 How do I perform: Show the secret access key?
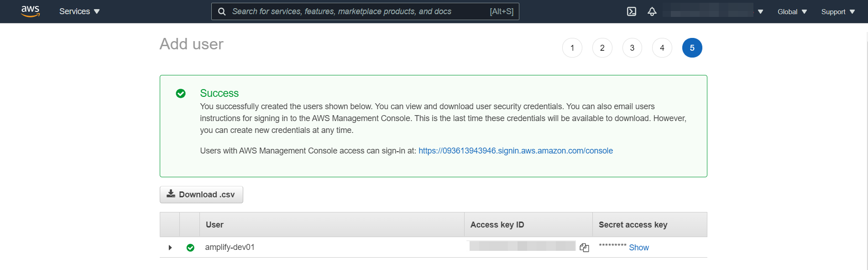[x=638, y=247]
